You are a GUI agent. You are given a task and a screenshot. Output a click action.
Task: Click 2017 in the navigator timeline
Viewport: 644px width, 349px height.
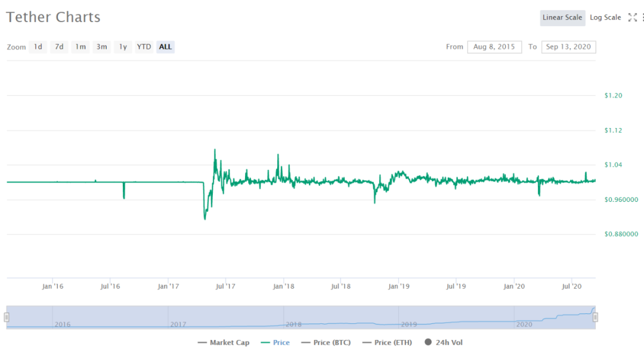178,325
